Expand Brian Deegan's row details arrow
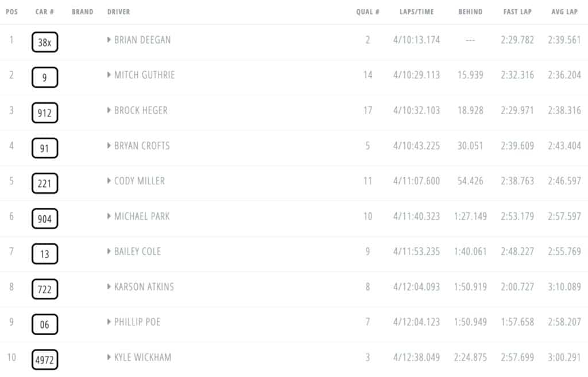Screen dimensions: 588x377 pos(109,40)
